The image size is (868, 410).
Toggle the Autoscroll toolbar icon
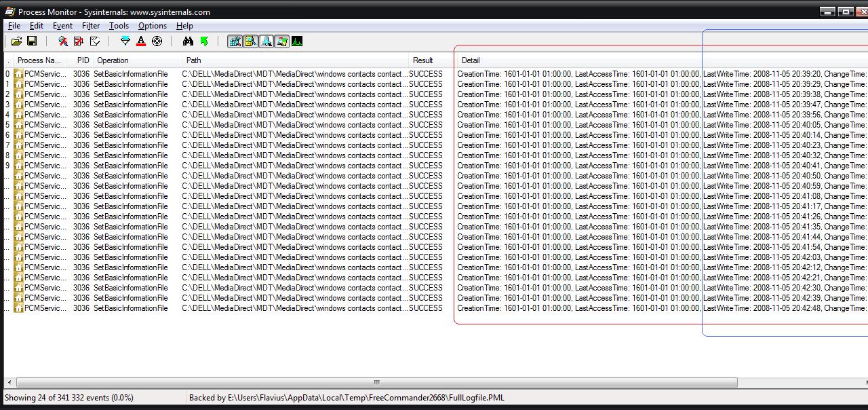click(79, 41)
